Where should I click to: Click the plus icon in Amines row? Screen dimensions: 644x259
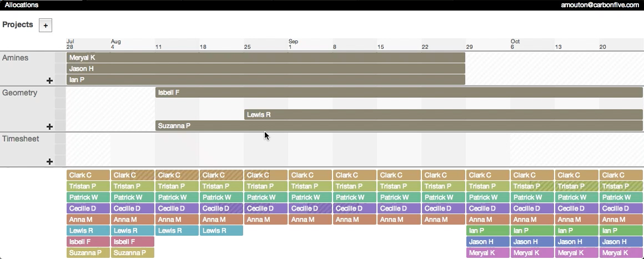pyautogui.click(x=49, y=81)
